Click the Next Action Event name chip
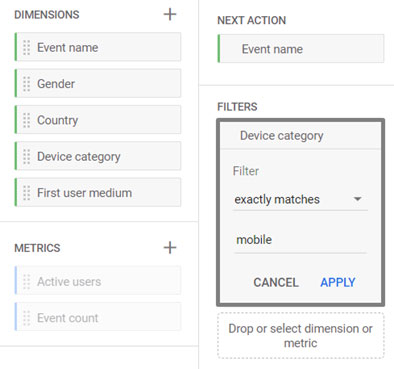394x369 pixels. (301, 49)
